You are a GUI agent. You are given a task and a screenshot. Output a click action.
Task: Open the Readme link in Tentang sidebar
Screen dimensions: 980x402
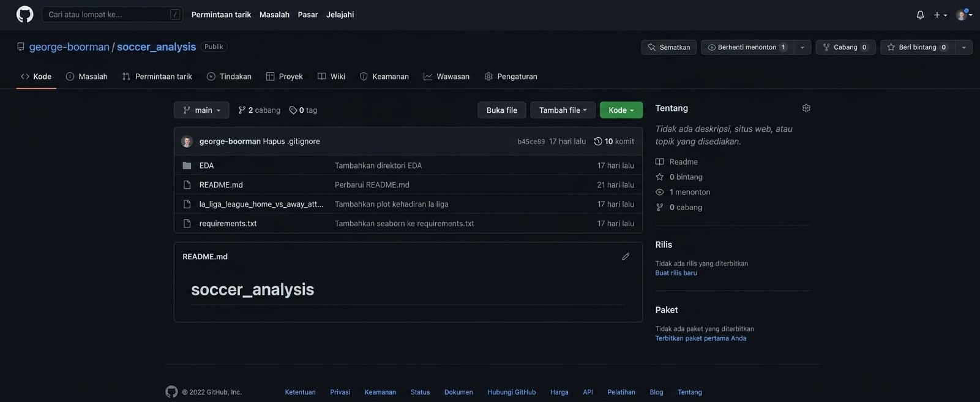coord(676,162)
